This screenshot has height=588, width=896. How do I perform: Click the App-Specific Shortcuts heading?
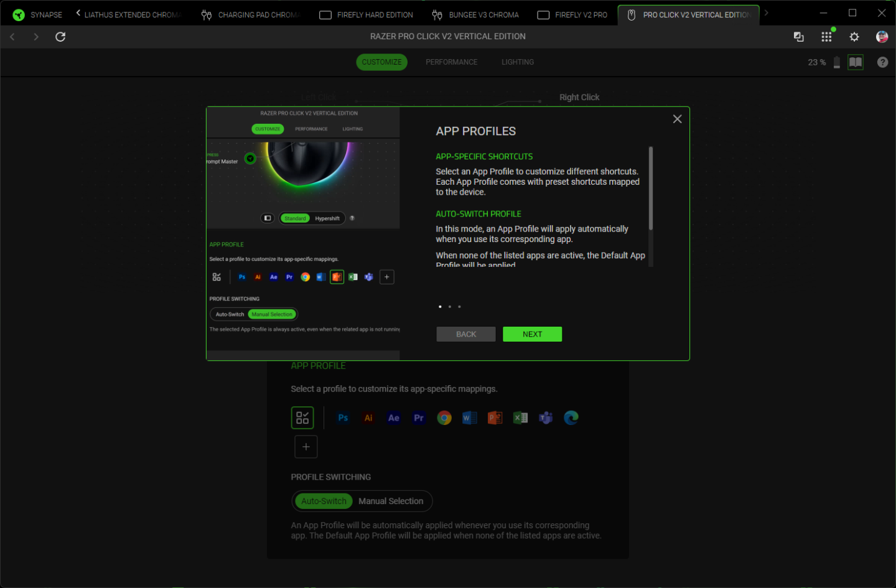[x=484, y=157]
